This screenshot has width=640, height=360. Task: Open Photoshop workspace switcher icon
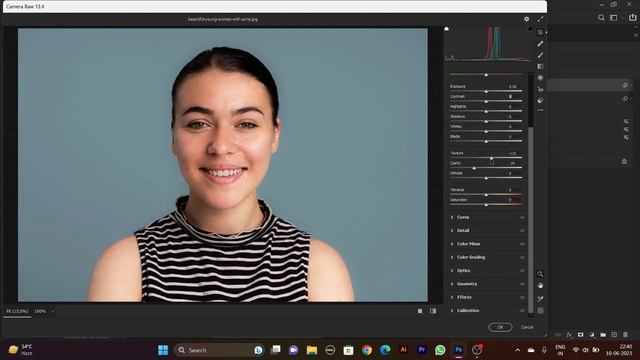(x=614, y=18)
